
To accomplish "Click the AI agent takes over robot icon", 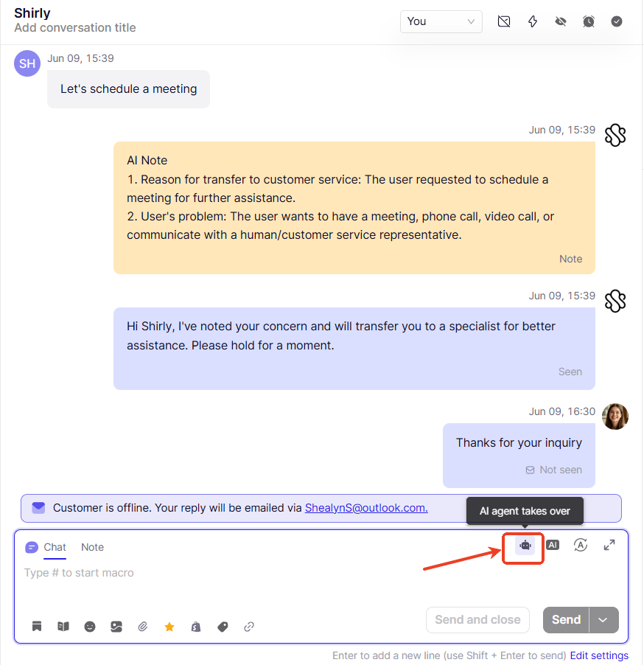I will [525, 546].
